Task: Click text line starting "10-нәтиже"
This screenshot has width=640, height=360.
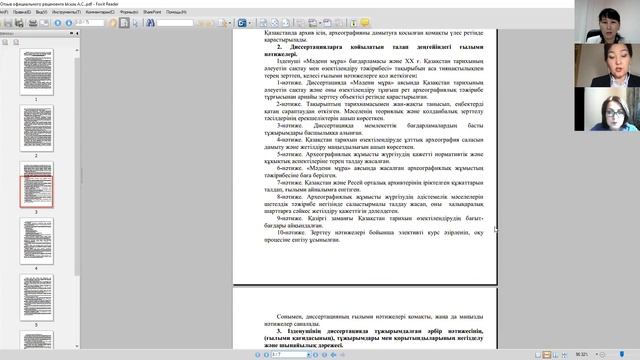Action: [380, 233]
